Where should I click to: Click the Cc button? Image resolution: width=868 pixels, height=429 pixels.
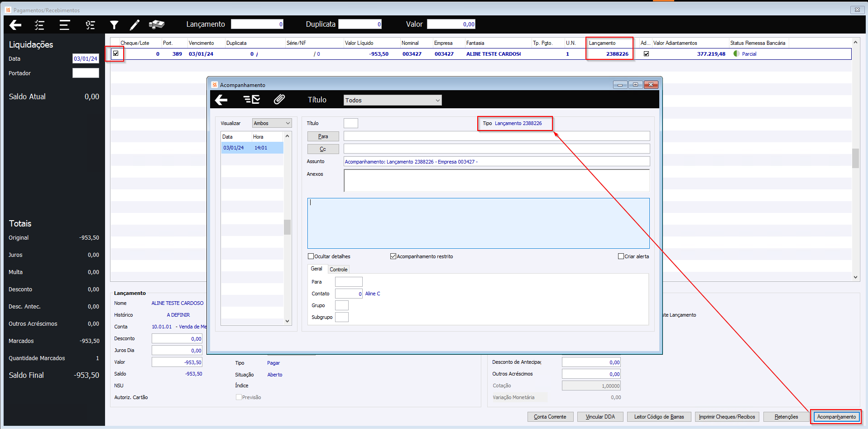click(323, 149)
